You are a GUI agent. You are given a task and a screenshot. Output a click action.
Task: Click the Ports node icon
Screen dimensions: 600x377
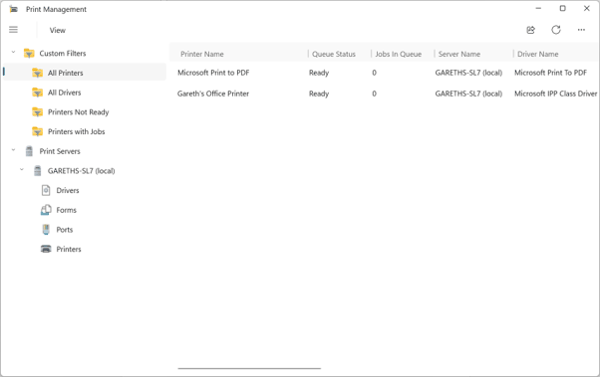pyautogui.click(x=46, y=229)
